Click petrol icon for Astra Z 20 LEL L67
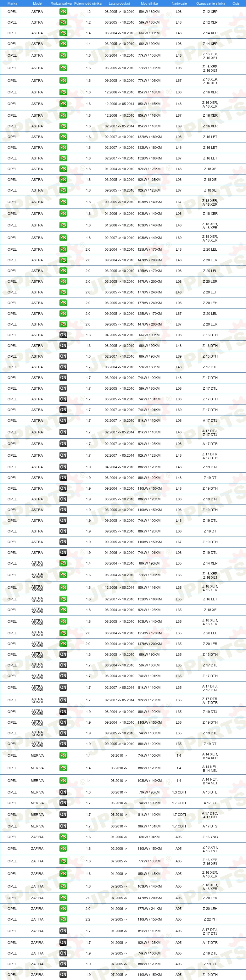 (x=63, y=314)
